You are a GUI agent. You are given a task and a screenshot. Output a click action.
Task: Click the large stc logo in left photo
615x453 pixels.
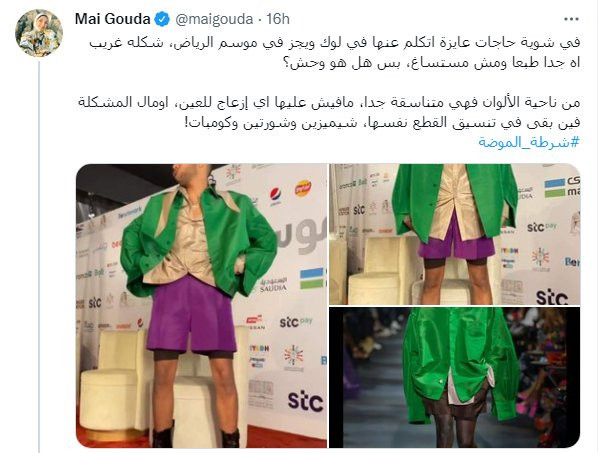[x=305, y=401]
